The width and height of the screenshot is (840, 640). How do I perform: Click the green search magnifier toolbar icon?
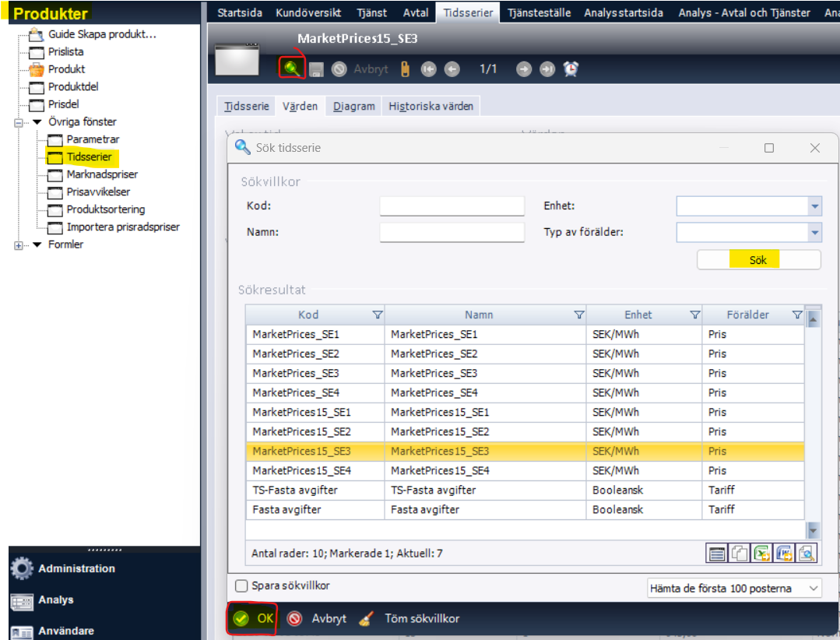(x=291, y=69)
